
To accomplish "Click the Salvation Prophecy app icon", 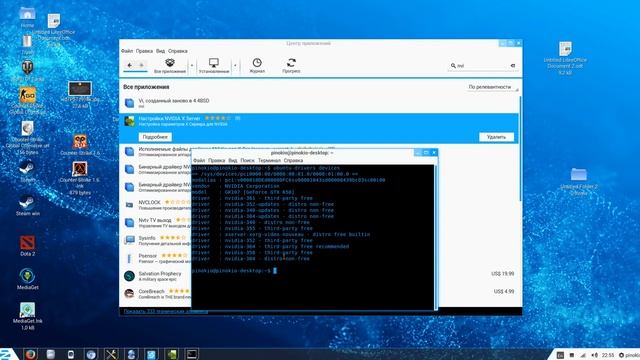I will 129,276.
